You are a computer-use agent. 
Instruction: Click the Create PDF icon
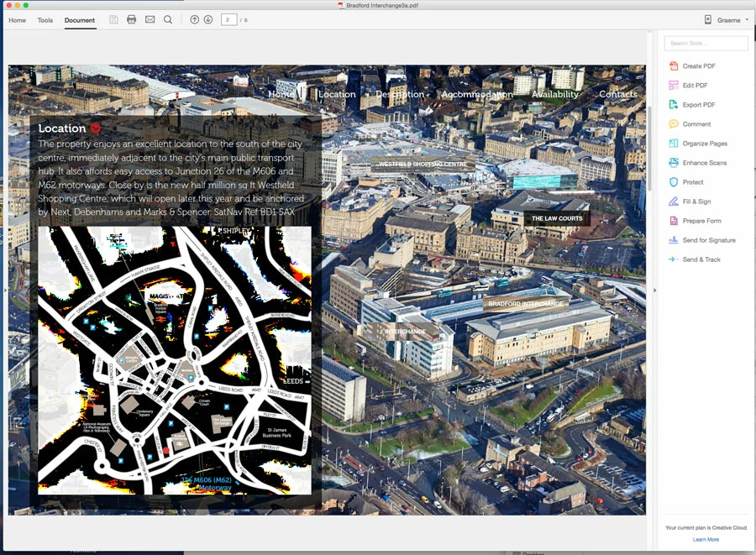pyautogui.click(x=674, y=66)
